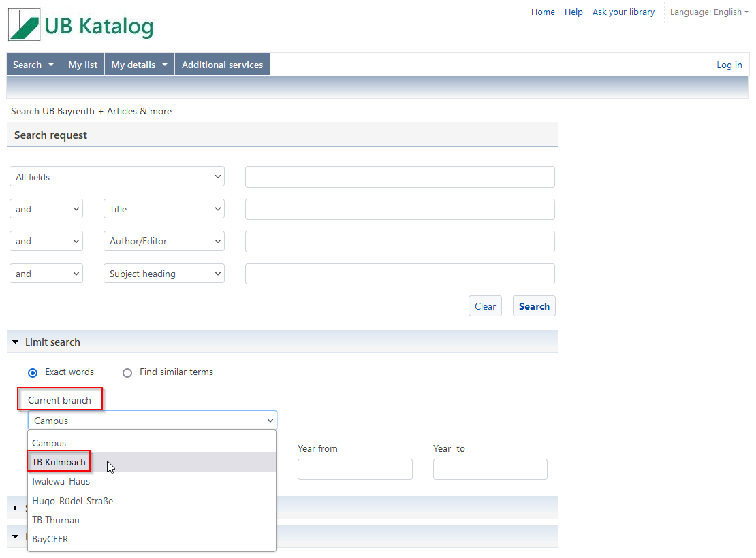Screen dimensions: 756x558
Task: Choose Hugo-Rüdel-Straße in the branch list
Action: click(152, 501)
